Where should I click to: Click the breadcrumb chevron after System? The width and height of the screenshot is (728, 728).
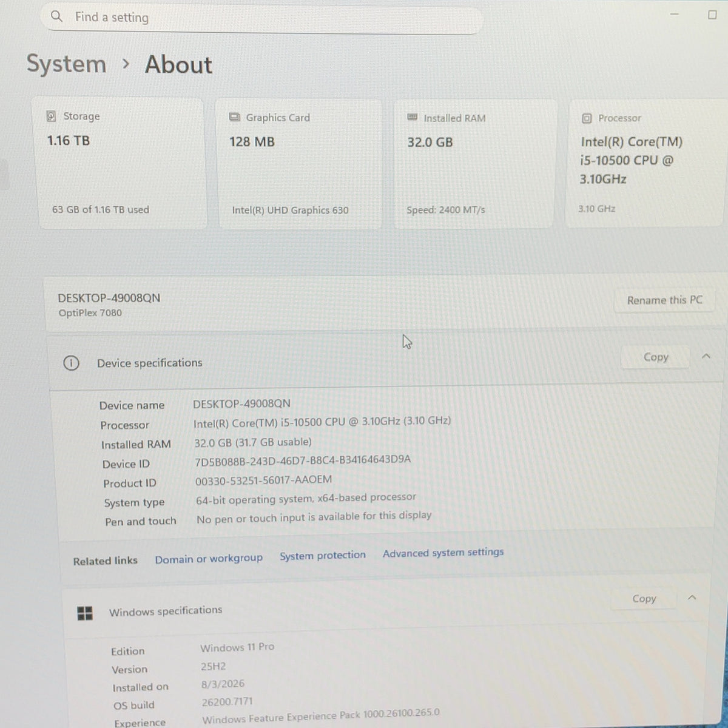pyautogui.click(x=126, y=64)
